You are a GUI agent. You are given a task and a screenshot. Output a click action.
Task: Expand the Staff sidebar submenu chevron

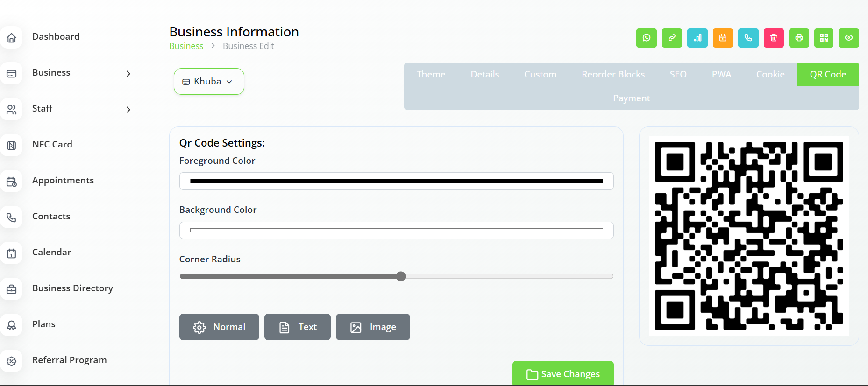pos(128,110)
